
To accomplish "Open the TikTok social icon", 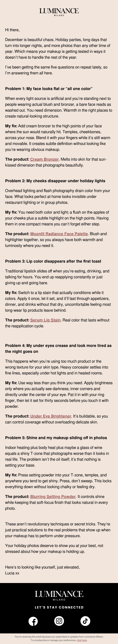I will pyautogui.click(x=85, y=621).
